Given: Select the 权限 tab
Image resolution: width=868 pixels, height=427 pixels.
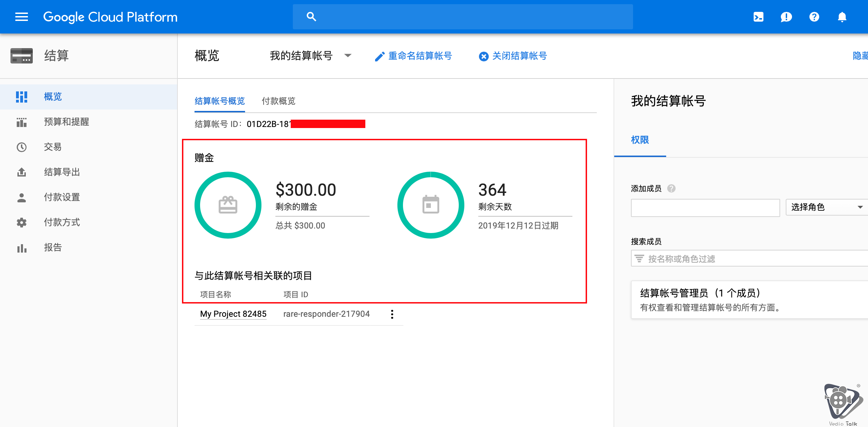Looking at the screenshot, I should [x=640, y=140].
